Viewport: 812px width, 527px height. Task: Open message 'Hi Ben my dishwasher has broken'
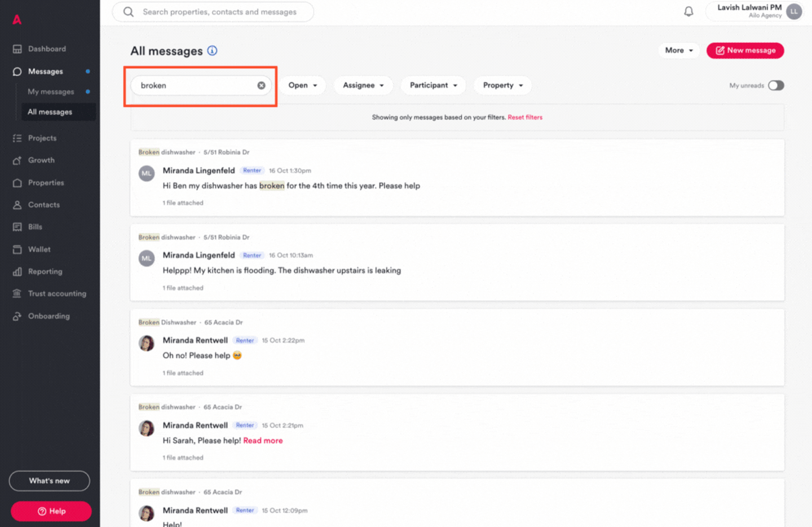[x=457, y=178]
